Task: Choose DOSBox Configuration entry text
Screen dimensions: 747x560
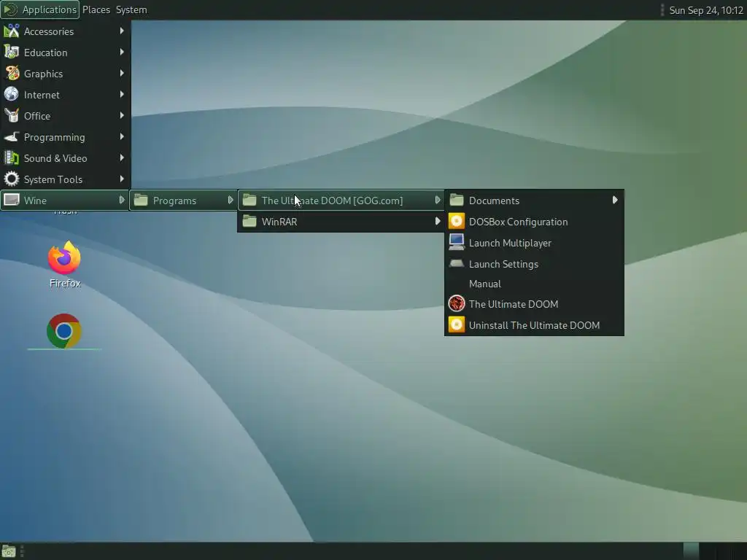Action: tap(519, 222)
